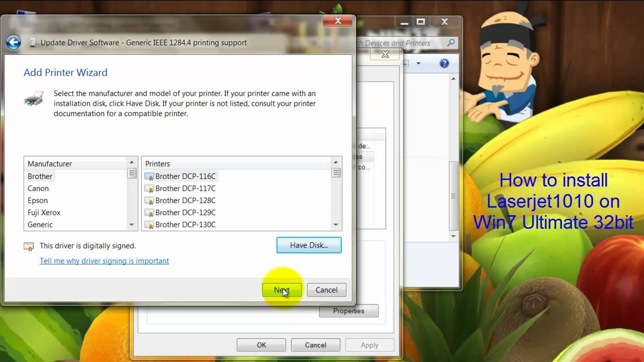Screen dimensions: 644x362
Task: Click driver icon next to Brother DCP-128C
Action: click(149, 201)
